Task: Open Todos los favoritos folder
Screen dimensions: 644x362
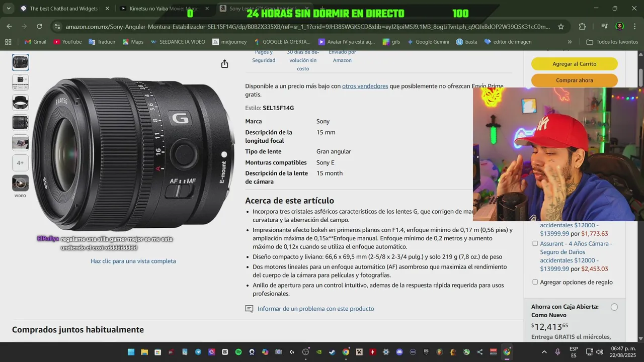Action: tap(612, 42)
